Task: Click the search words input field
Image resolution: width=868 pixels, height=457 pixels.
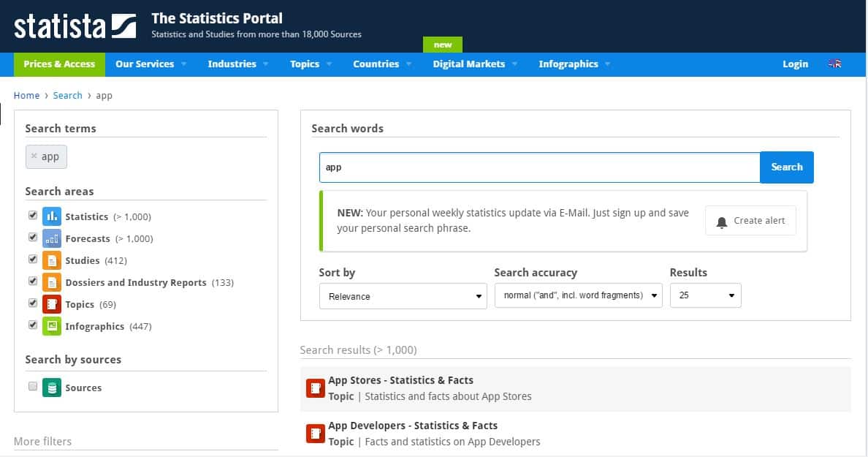Action: coord(540,167)
